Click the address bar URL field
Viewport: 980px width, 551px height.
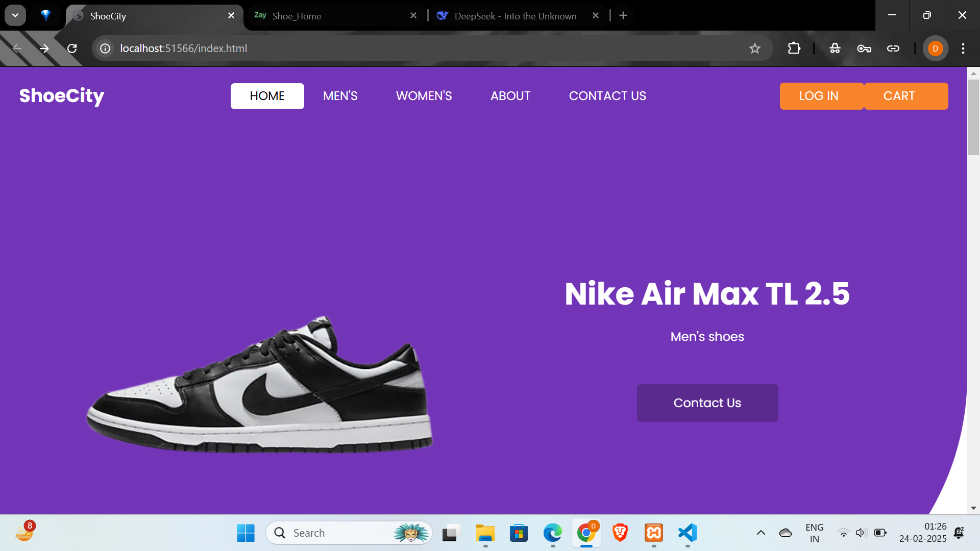[408, 48]
